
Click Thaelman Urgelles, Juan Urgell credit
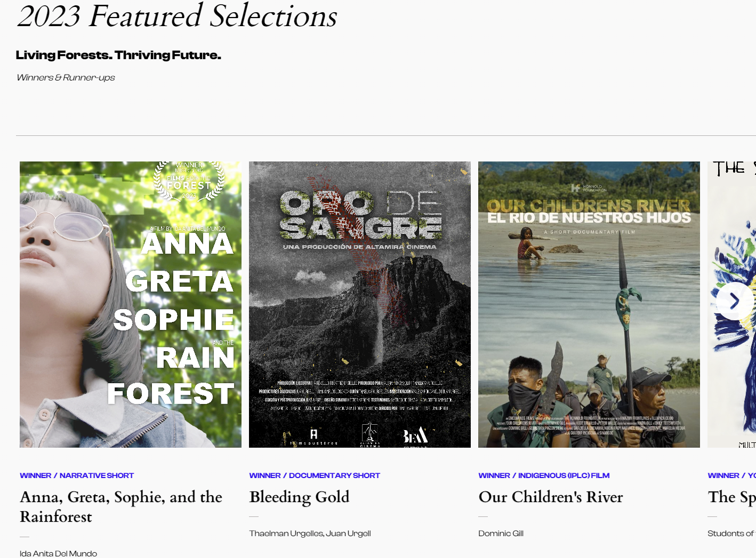click(x=310, y=533)
